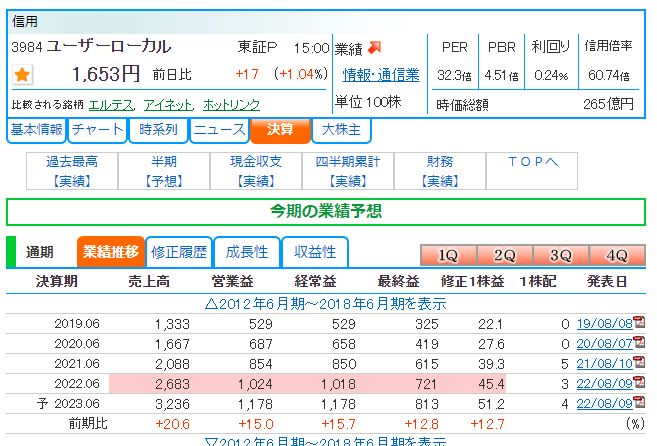Open announcement date 19/08/08 link
The width and height of the screenshot is (657, 446).
click(604, 324)
